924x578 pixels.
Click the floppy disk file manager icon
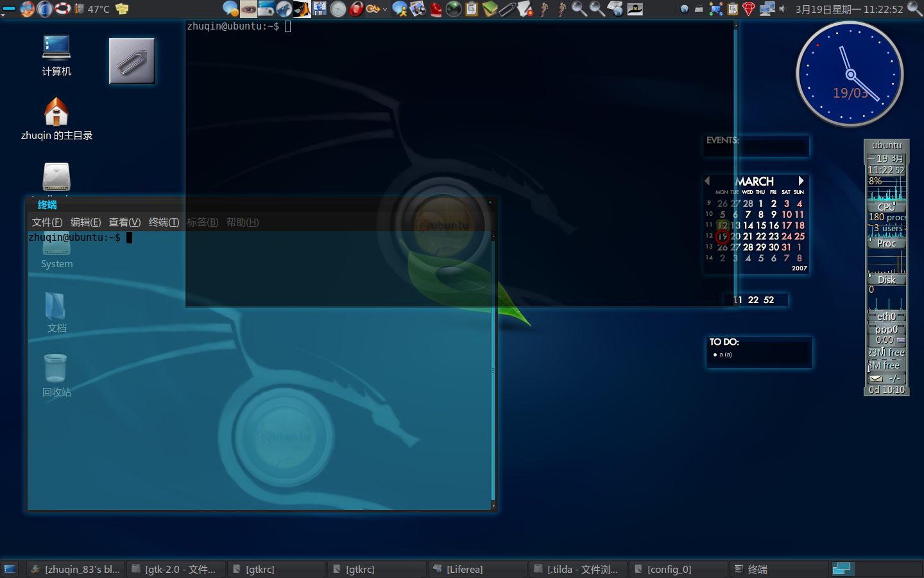tap(320, 9)
